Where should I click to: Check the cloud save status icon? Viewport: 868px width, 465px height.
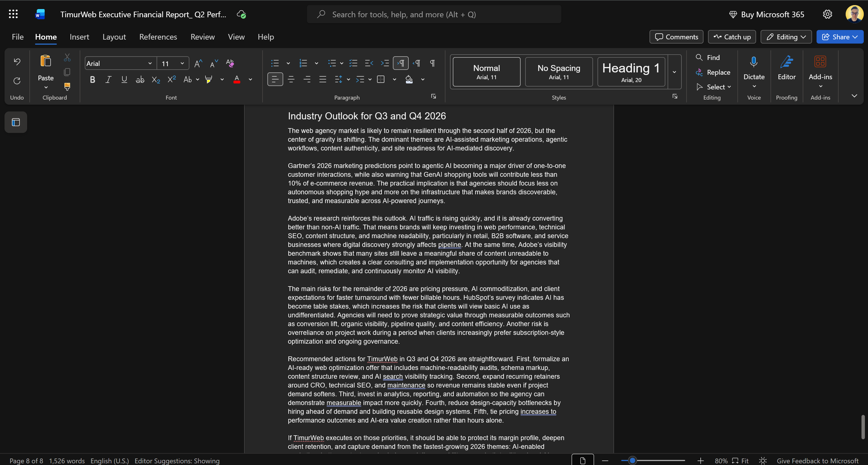241,14
